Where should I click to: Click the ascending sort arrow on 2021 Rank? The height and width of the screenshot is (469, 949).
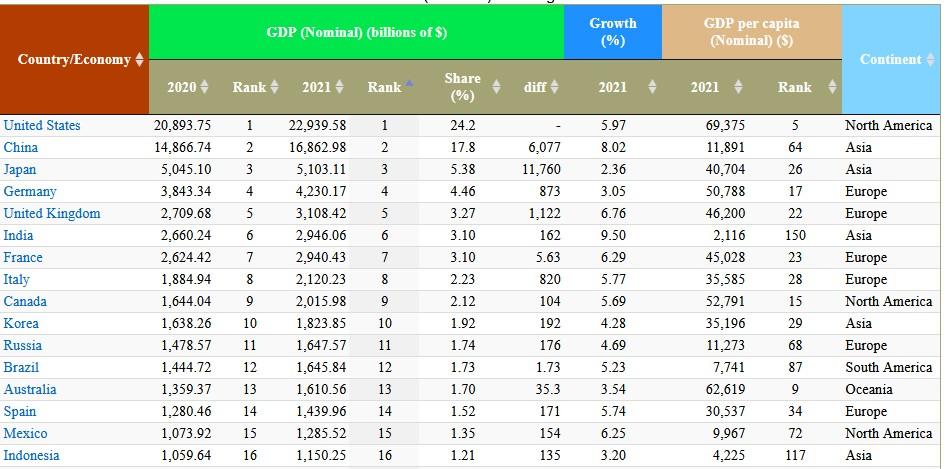tap(409, 83)
